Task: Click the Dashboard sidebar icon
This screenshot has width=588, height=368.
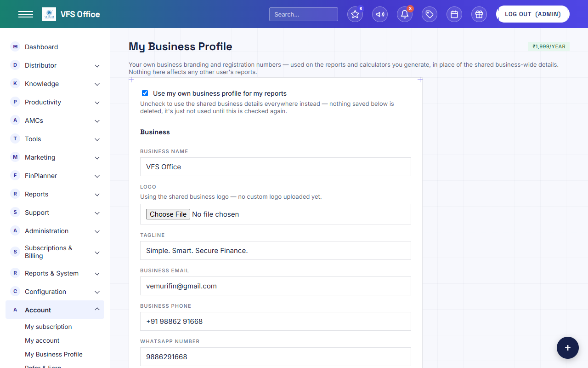Action: point(15,46)
